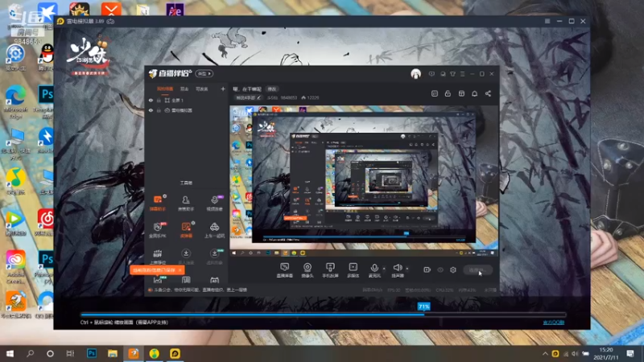Toggle visibility of 全屏 1 source
Screen dimensions: 644x362
(151, 100)
